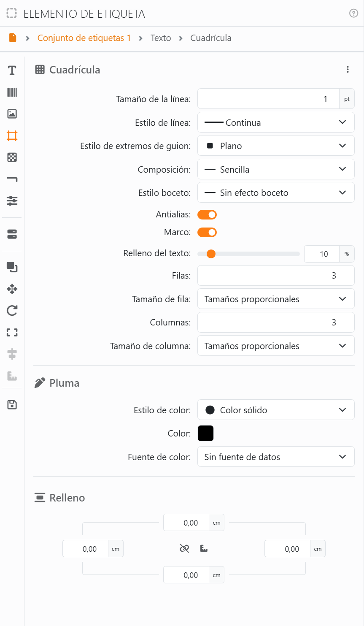Click the left padding value field

click(x=85, y=549)
